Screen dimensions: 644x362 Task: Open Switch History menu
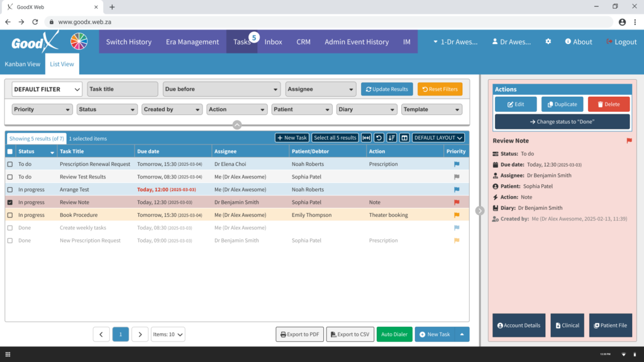(128, 41)
